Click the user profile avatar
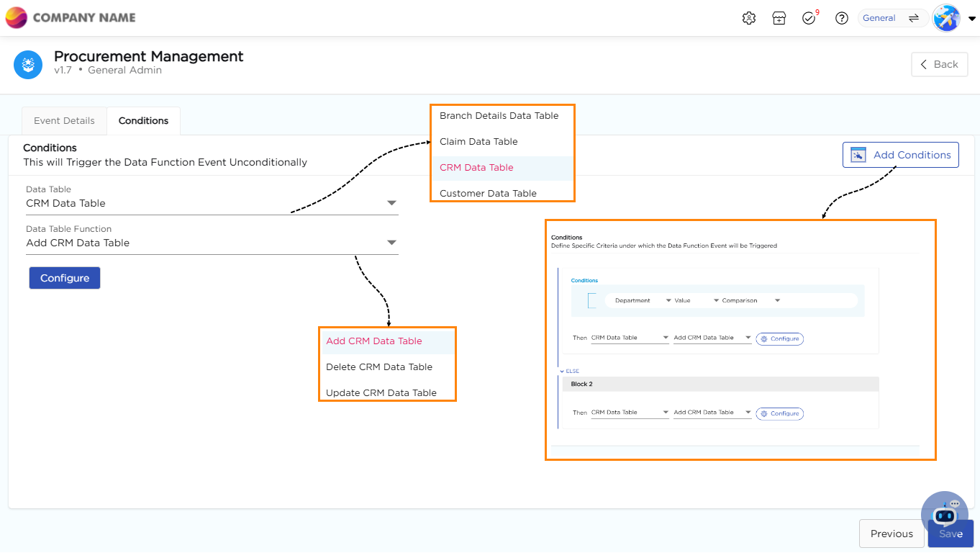The image size is (980, 553). point(946,19)
